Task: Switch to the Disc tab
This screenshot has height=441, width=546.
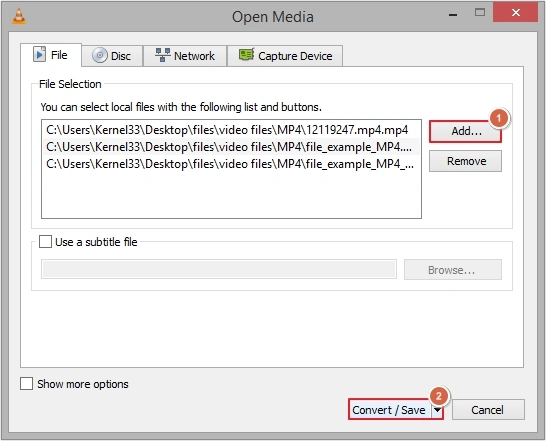Action: click(112, 56)
